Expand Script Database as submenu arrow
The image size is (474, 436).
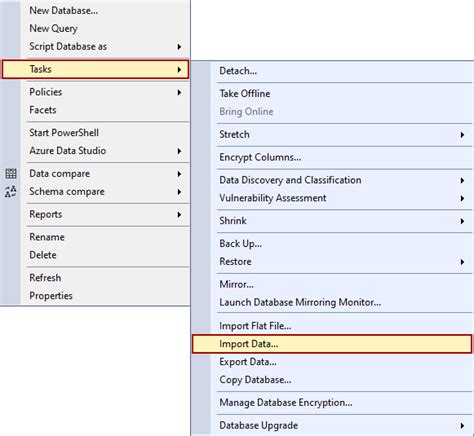[179, 47]
